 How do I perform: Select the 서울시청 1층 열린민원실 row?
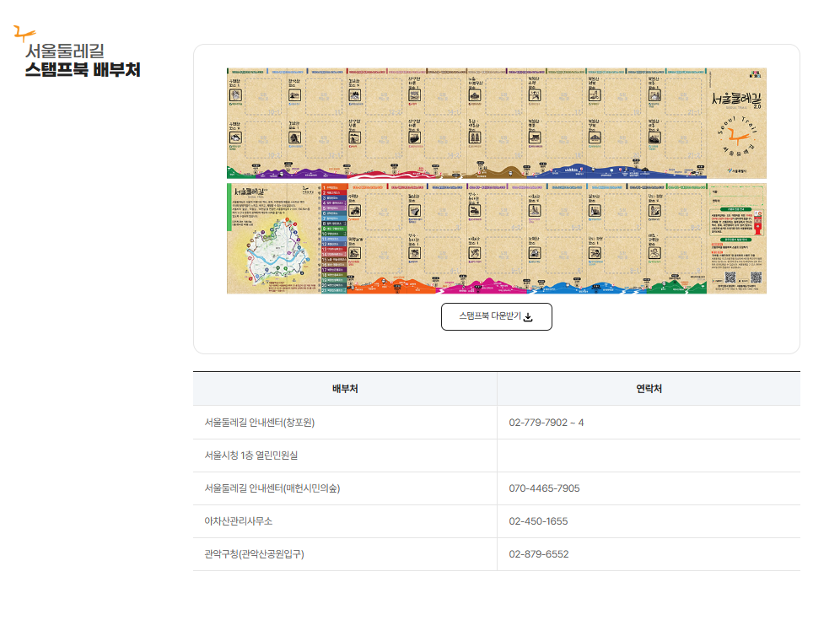(x=497, y=456)
